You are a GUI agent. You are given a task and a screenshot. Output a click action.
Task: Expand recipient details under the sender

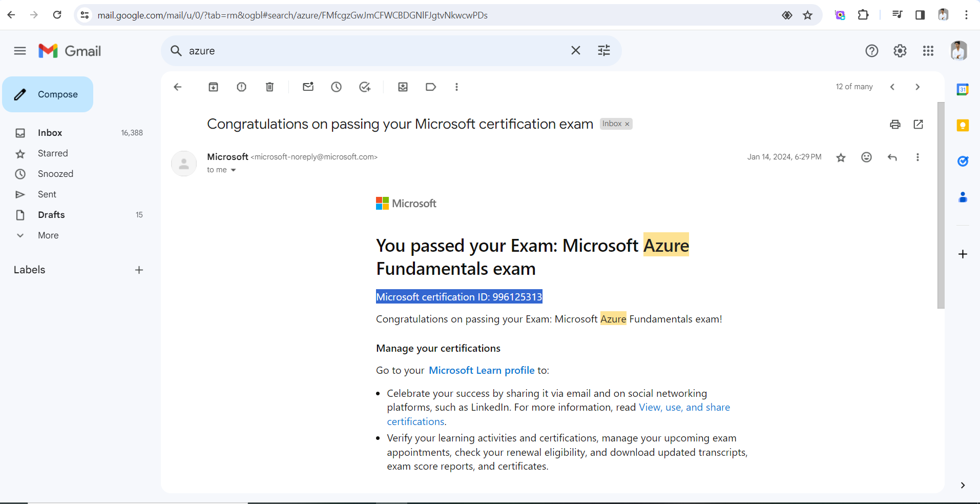pos(233,170)
